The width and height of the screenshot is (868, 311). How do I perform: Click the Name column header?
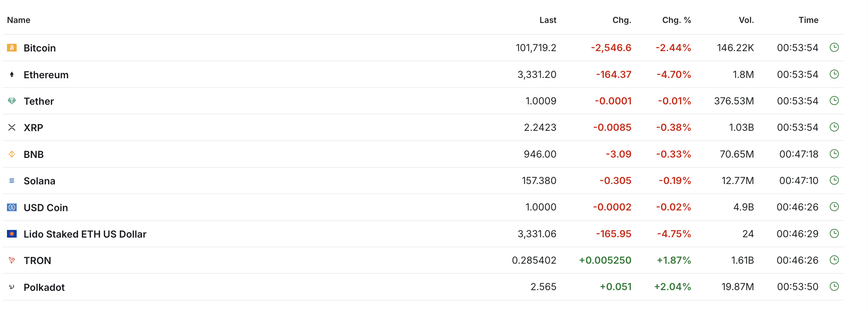click(19, 20)
